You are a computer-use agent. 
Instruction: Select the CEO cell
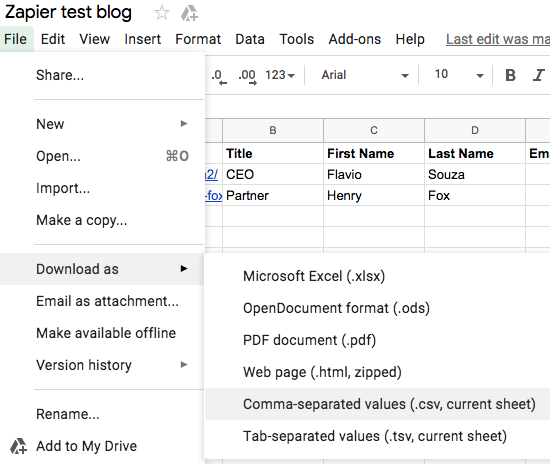click(273, 174)
